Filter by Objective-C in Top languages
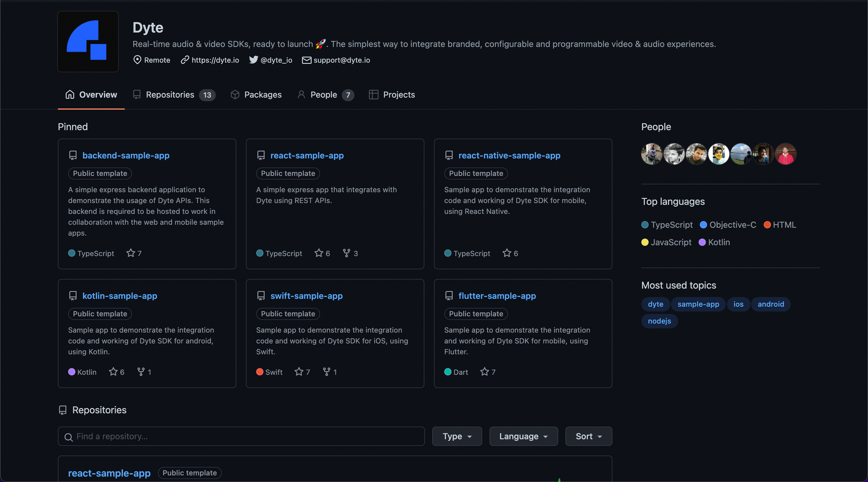This screenshot has height=482, width=868. pos(728,225)
